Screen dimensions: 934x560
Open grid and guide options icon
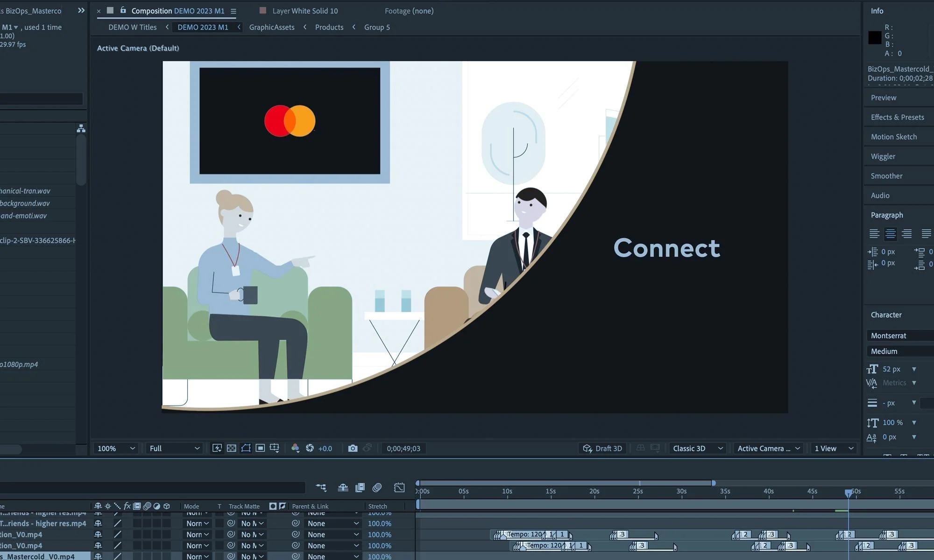(x=275, y=448)
